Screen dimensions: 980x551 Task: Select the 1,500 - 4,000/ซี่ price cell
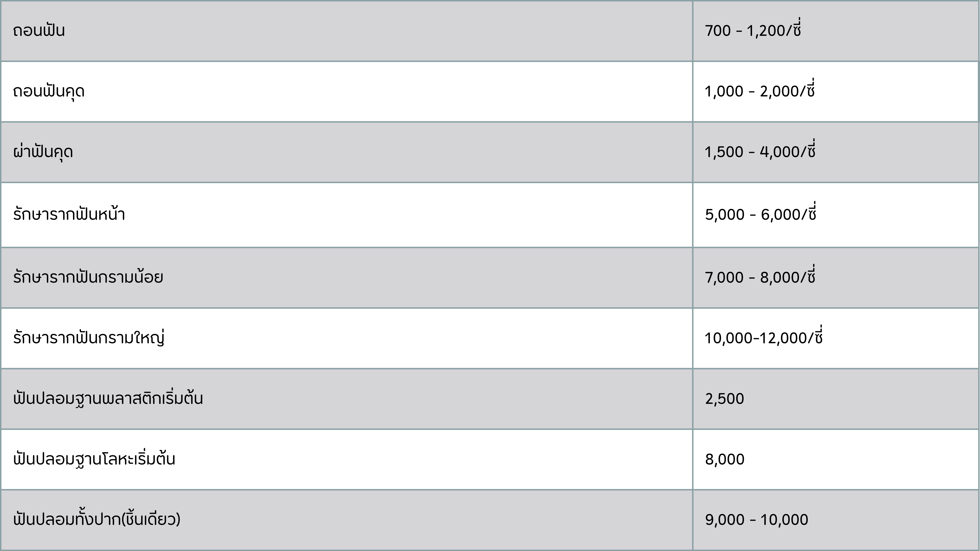pyautogui.click(x=760, y=152)
